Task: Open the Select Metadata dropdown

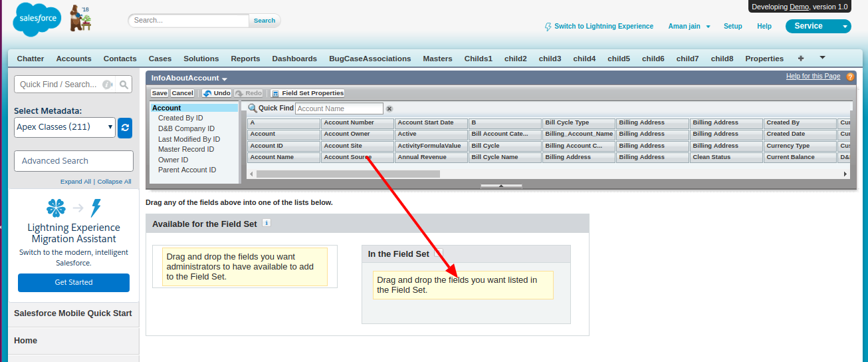Action: point(64,127)
